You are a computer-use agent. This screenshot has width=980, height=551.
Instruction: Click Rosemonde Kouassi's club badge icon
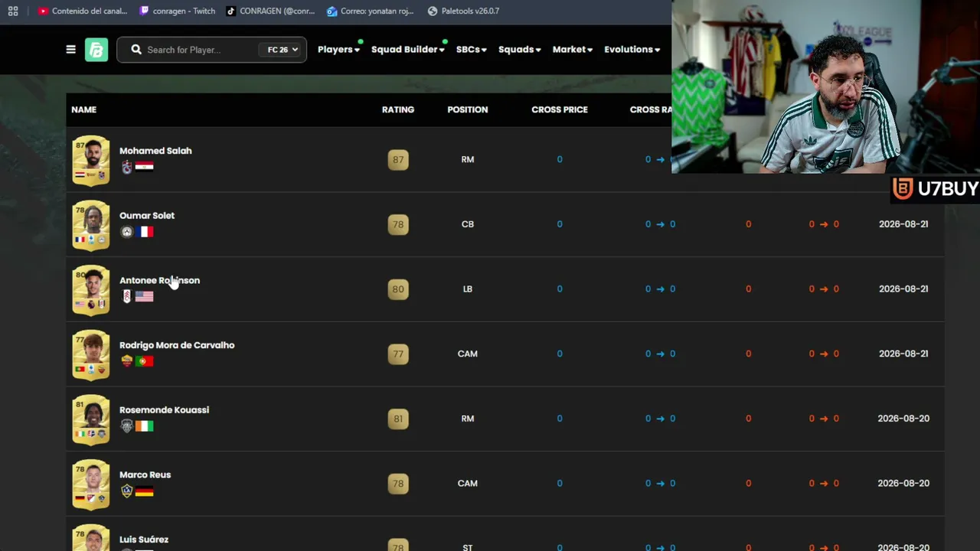[126, 426]
